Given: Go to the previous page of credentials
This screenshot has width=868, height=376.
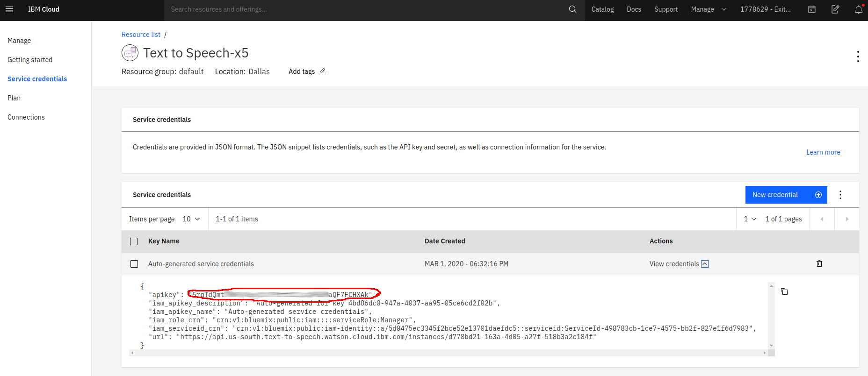Looking at the screenshot, I should (822, 219).
